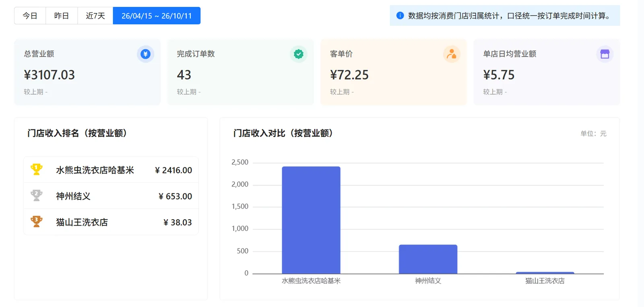Click the 水熊虫洗衣店哈基米 x-axis label
Viewport: 644px width, 307px height.
pos(311,281)
